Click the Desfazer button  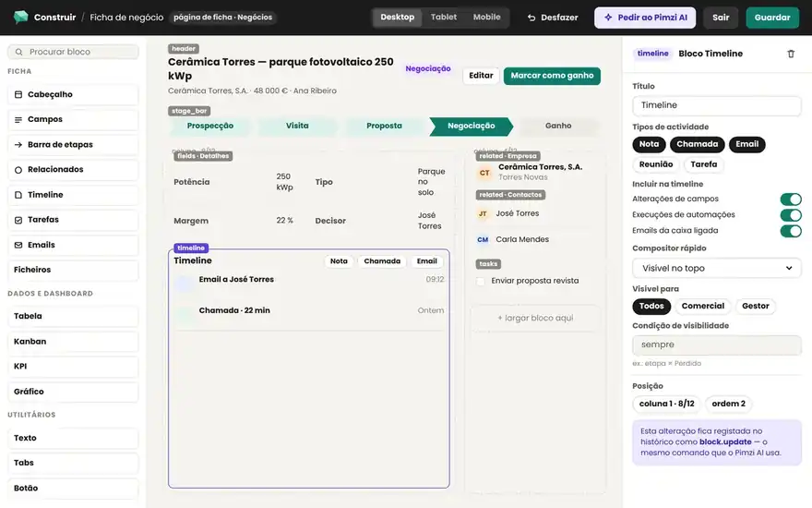[x=553, y=18]
